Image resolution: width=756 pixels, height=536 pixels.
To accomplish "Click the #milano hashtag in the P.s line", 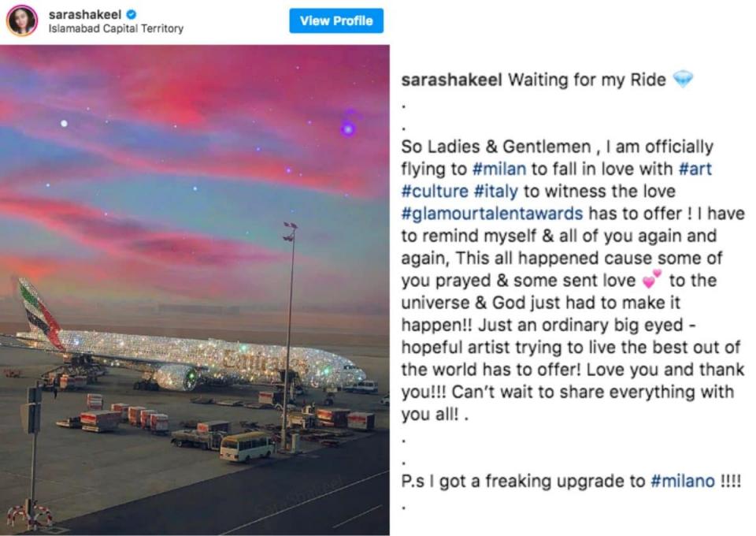I will point(682,482).
